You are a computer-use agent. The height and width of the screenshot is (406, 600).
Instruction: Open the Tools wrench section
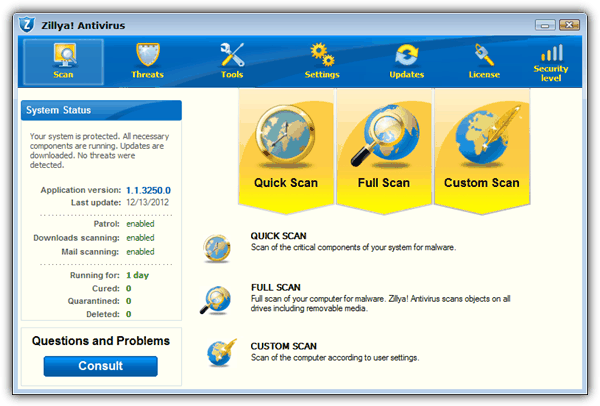(x=232, y=61)
